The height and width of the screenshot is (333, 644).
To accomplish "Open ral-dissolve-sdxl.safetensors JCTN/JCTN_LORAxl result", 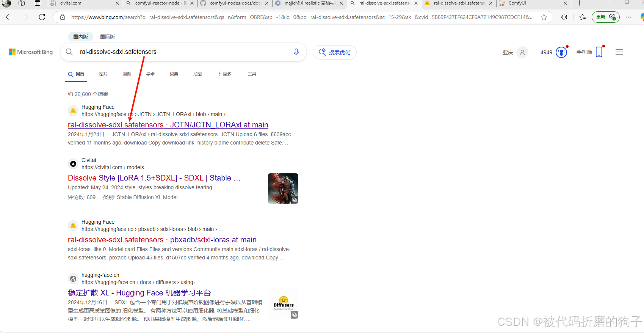I will click(x=168, y=125).
